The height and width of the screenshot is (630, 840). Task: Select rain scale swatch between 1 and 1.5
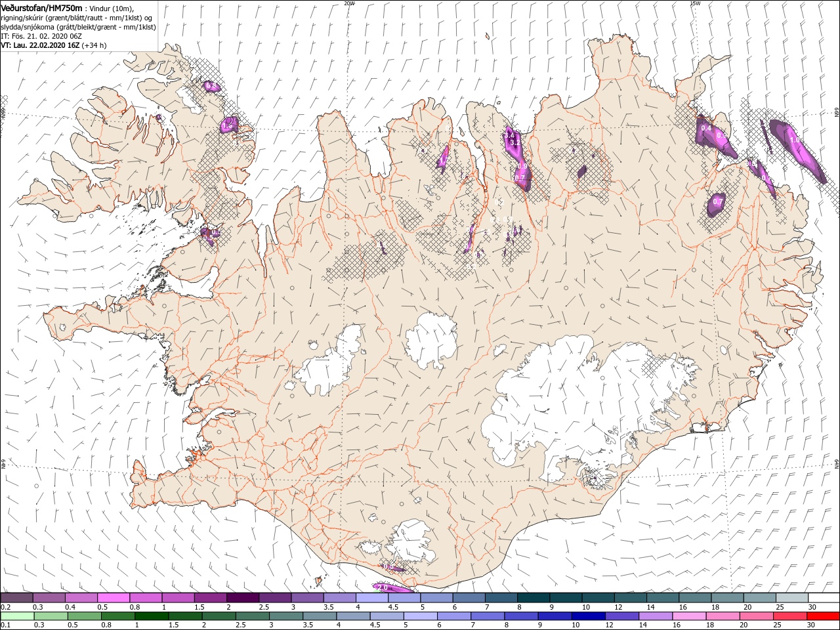152,616
